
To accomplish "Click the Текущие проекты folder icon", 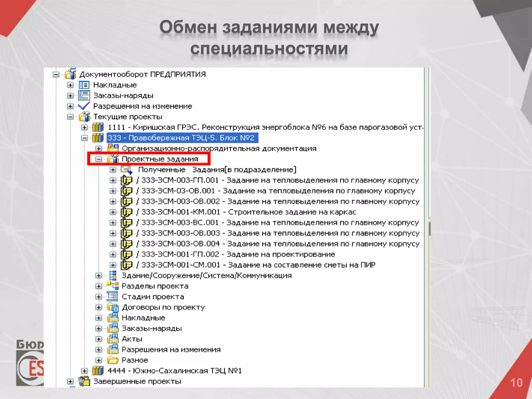I will [x=84, y=117].
